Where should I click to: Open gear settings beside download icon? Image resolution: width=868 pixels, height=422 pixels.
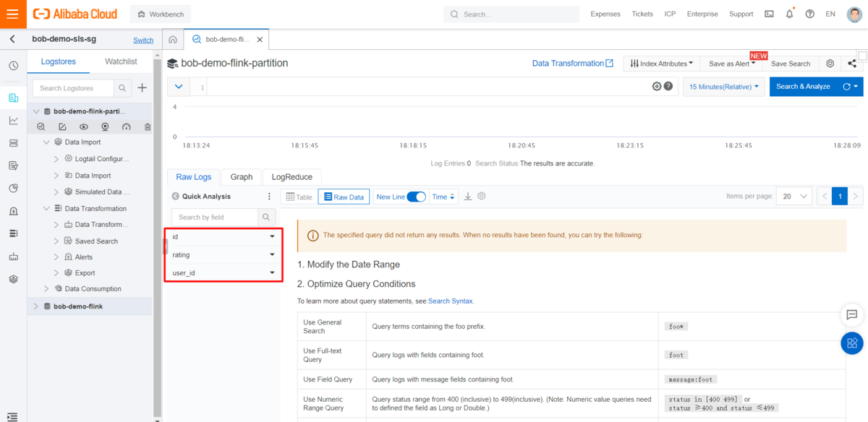[x=482, y=197]
